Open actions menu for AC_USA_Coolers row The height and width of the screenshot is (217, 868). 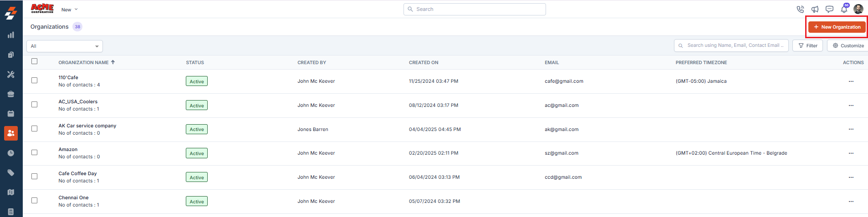[851, 106]
